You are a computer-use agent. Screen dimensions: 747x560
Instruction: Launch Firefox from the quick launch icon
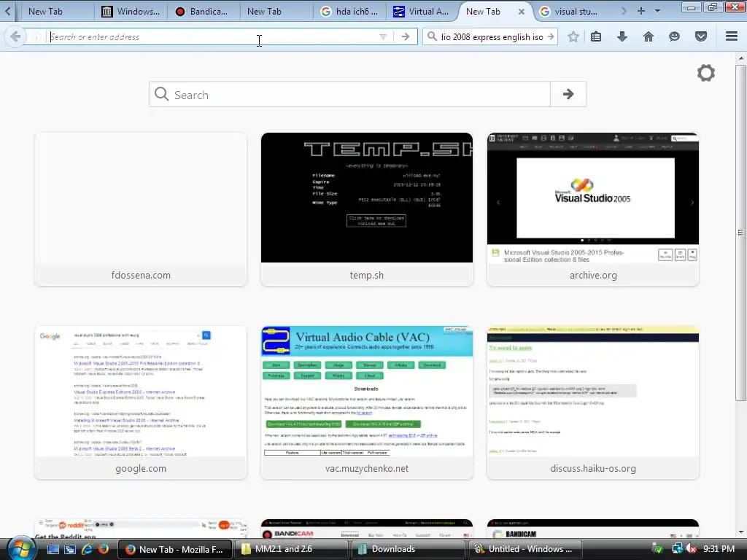coord(104,549)
